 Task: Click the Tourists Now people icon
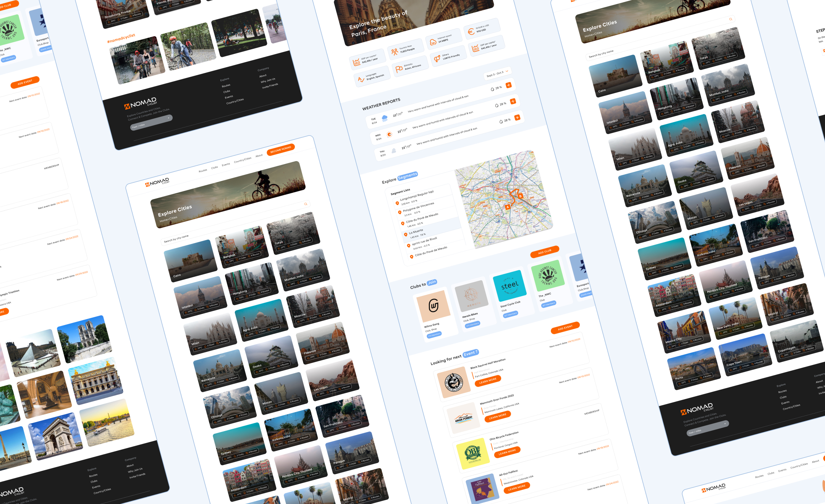pos(395,52)
